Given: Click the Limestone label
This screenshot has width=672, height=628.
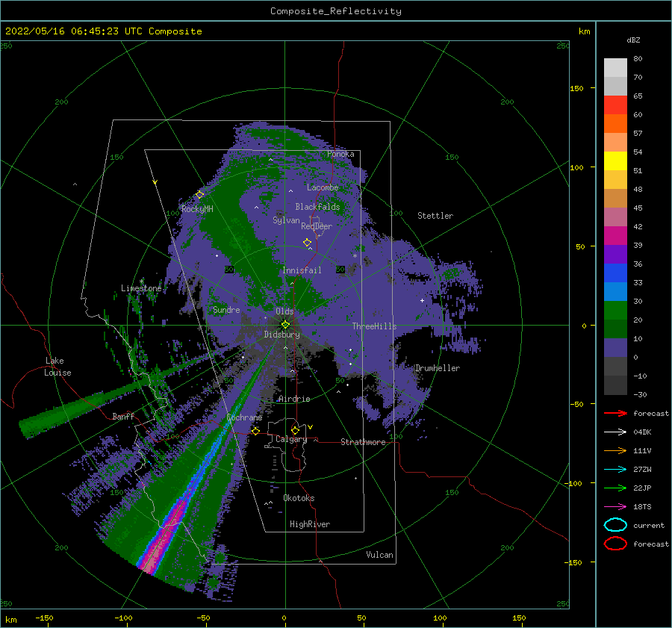Looking at the screenshot, I should 141,288.
